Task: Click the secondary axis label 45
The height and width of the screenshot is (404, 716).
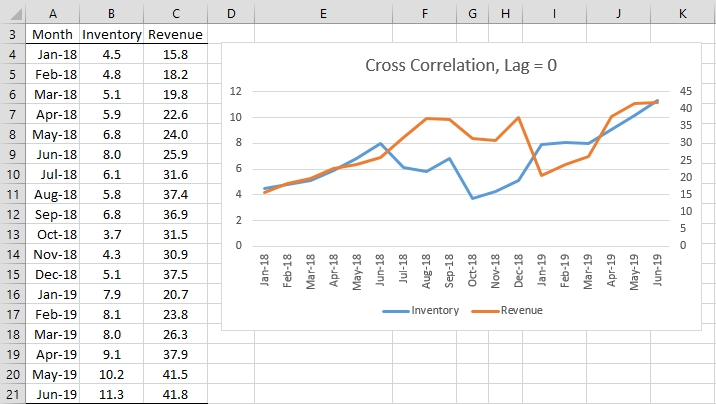Action: click(686, 91)
